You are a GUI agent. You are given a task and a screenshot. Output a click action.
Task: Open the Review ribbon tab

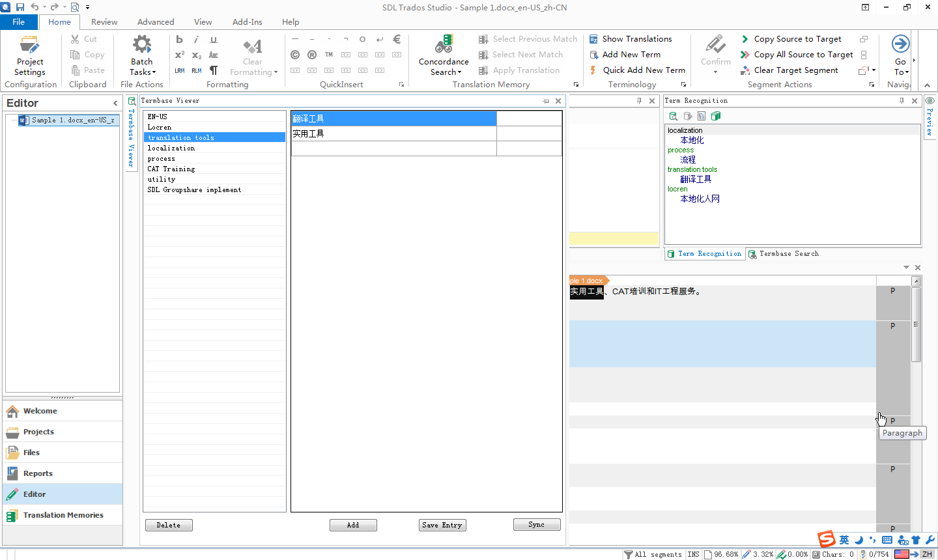104,21
